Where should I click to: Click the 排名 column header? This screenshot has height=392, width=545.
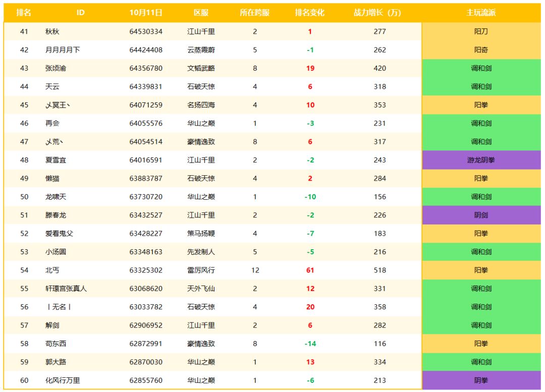click(24, 13)
